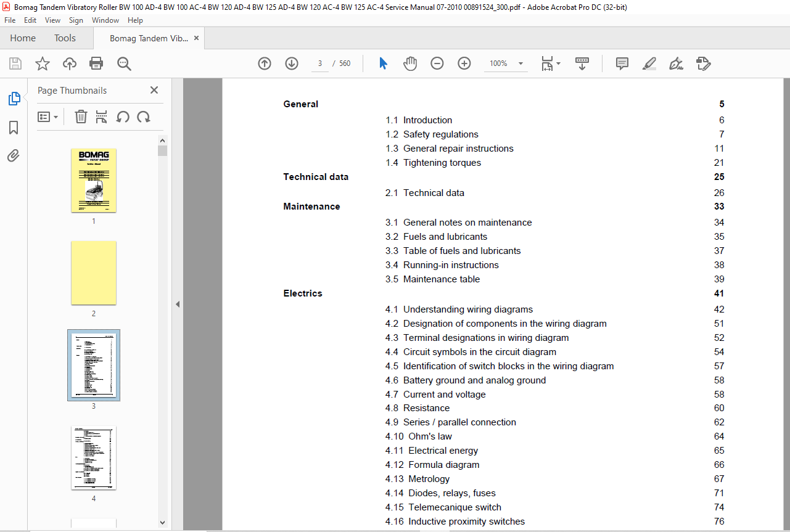This screenshot has height=532, width=790.
Task: Switch to the Home tab
Action: tap(23, 38)
